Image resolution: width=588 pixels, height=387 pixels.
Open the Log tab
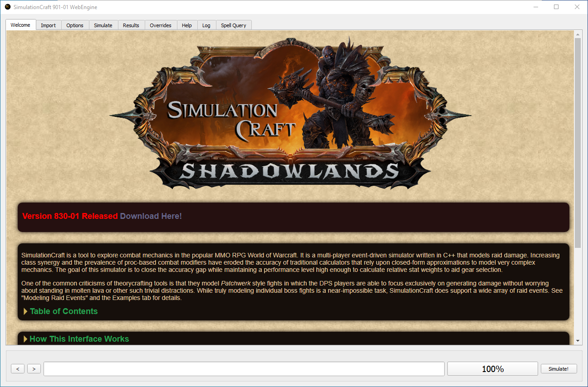click(206, 25)
